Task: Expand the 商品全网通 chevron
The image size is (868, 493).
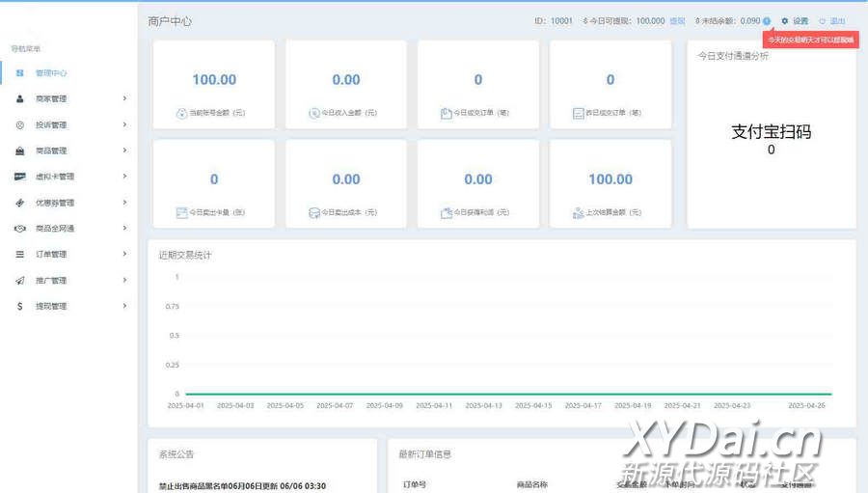Action: click(x=124, y=229)
